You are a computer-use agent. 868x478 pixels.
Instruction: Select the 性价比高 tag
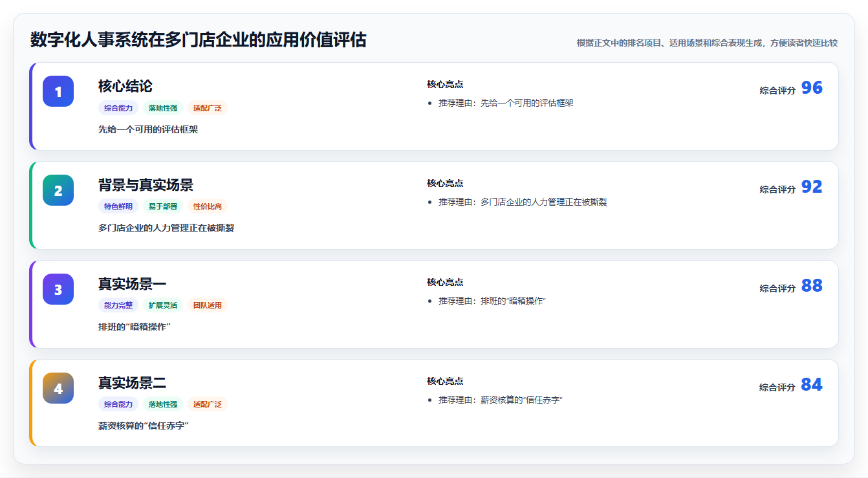pyautogui.click(x=208, y=207)
